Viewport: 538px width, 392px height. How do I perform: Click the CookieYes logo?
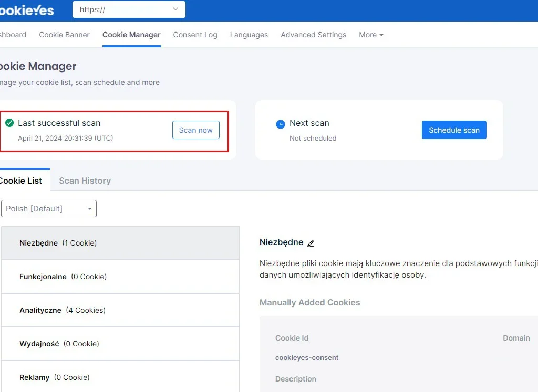(26, 9)
